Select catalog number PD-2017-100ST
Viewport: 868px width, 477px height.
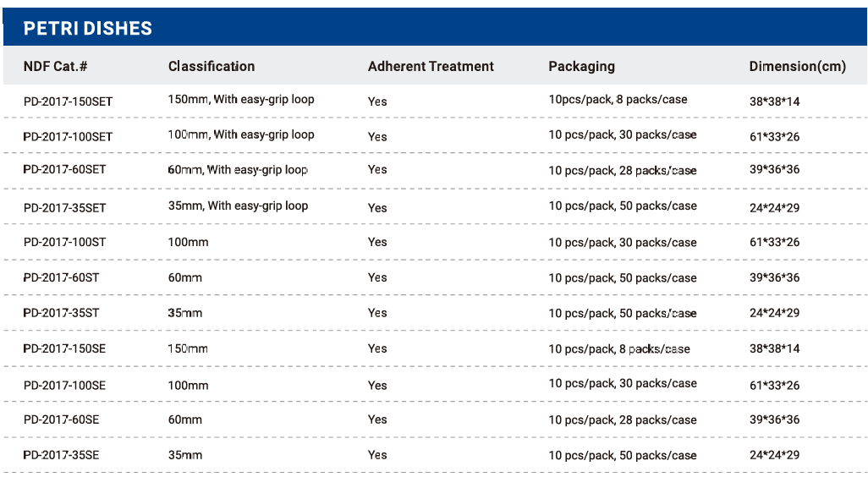pyautogui.click(x=65, y=242)
